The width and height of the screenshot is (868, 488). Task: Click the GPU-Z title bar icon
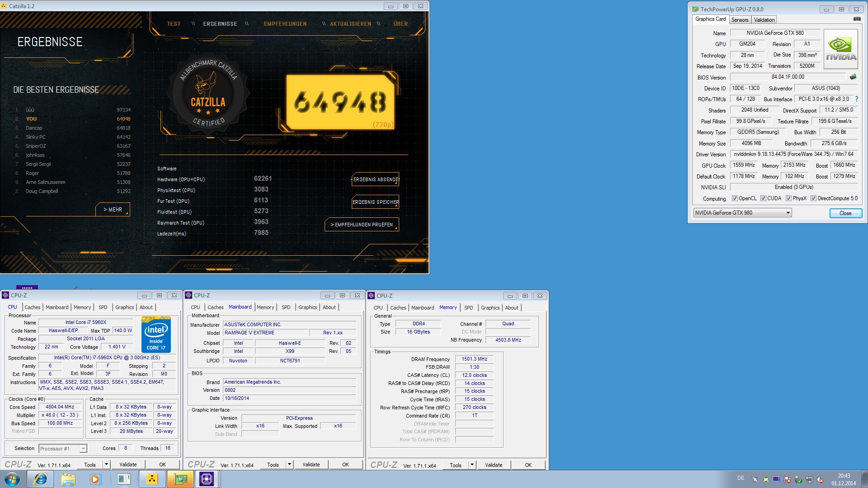click(x=695, y=9)
